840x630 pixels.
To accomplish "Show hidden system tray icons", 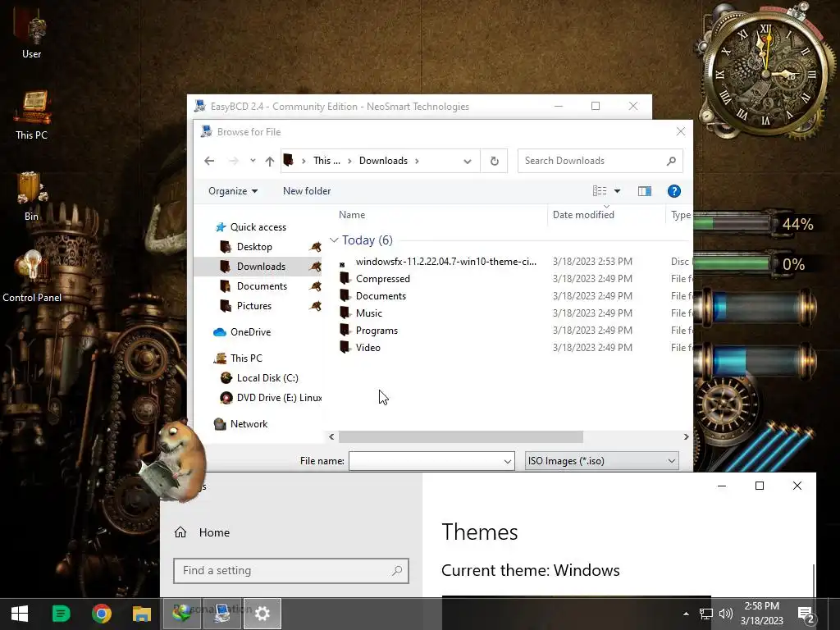I will tap(686, 614).
